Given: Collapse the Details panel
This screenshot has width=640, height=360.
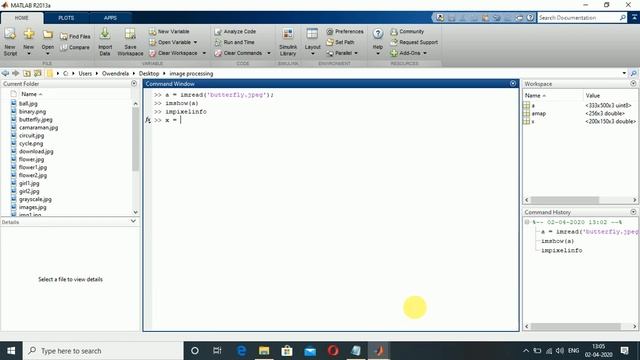Looking at the screenshot, I should coord(133,221).
